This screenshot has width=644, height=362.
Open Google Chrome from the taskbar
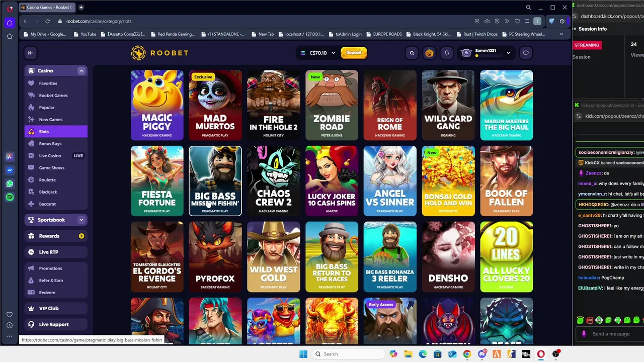coord(467,354)
